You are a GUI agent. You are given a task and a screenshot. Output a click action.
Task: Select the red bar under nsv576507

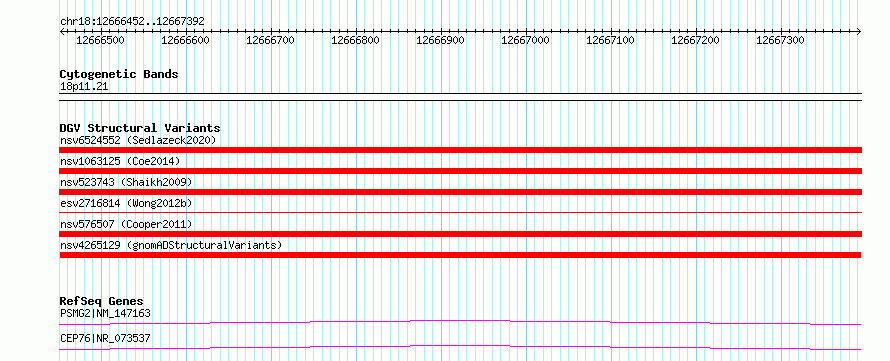[x=461, y=234]
